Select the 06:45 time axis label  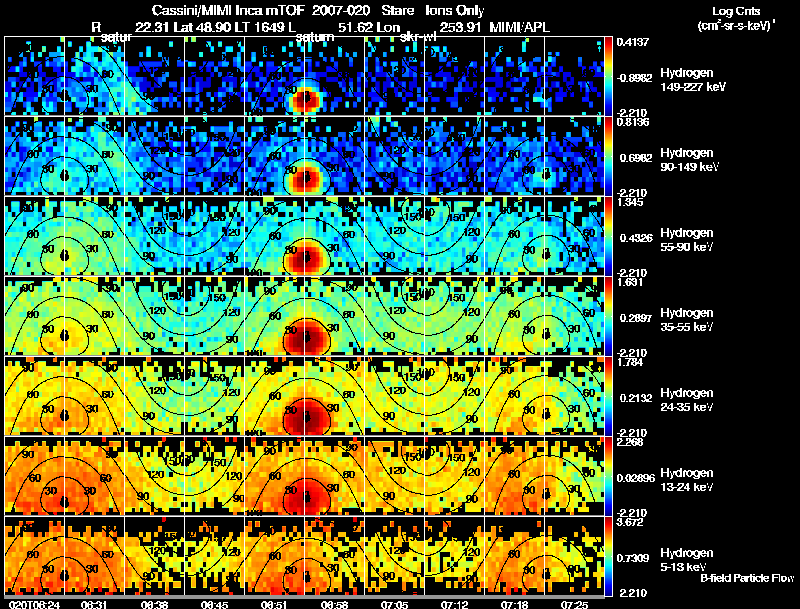coord(214,605)
